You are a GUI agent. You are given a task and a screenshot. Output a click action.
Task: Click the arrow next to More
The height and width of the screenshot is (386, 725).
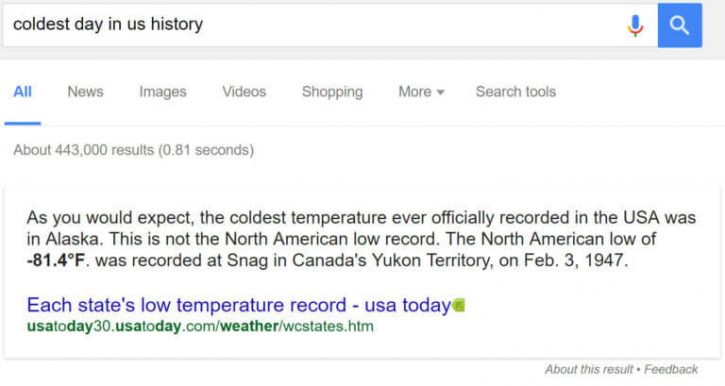441,92
